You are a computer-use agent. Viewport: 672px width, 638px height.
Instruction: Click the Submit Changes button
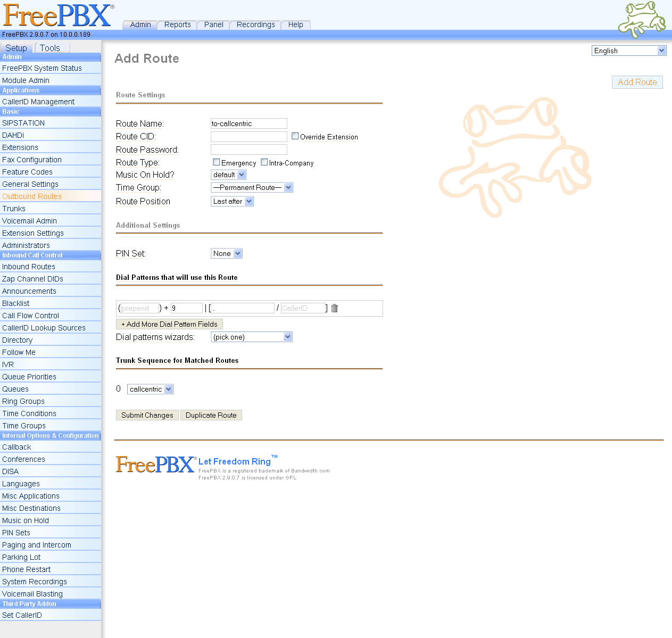[x=147, y=415]
